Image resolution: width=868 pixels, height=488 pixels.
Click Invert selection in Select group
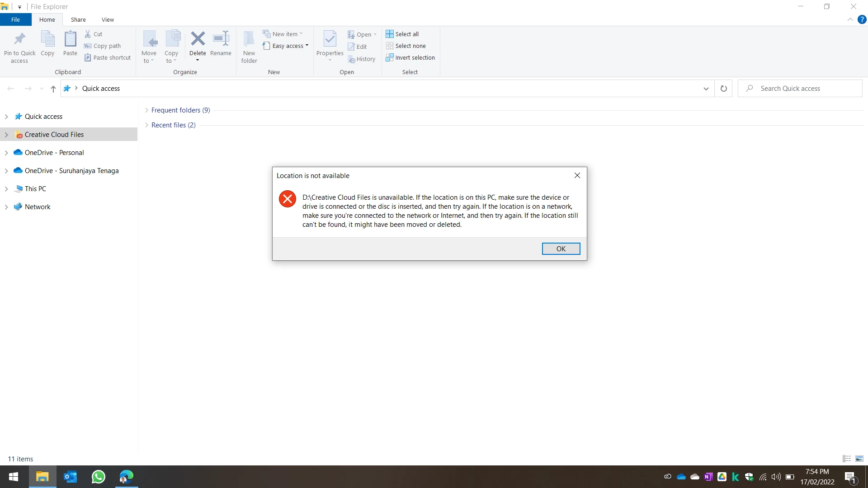pyautogui.click(x=410, y=57)
